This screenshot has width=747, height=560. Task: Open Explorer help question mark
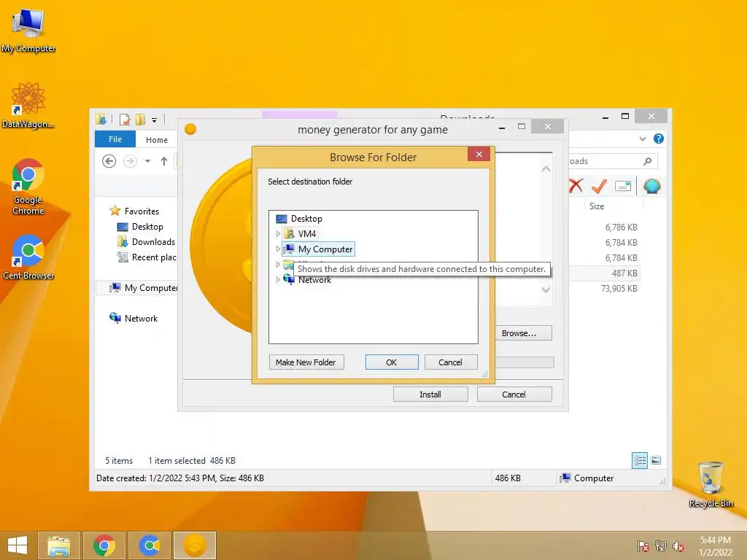[659, 139]
